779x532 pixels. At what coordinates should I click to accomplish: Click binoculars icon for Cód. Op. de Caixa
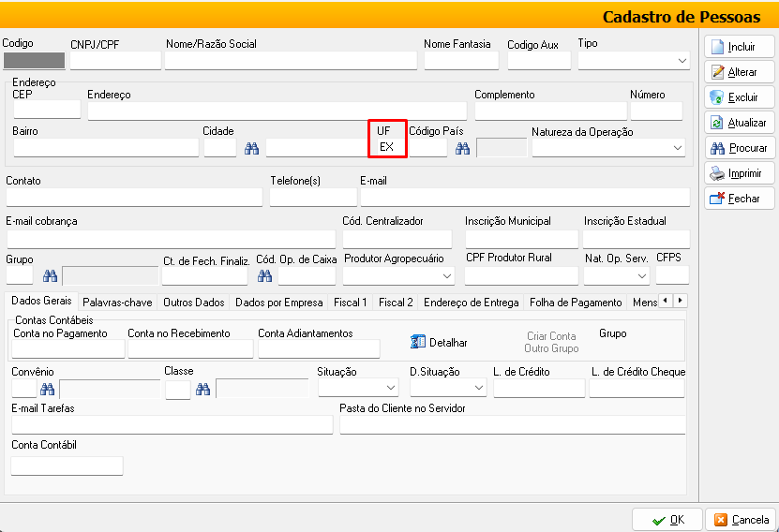pyautogui.click(x=265, y=275)
